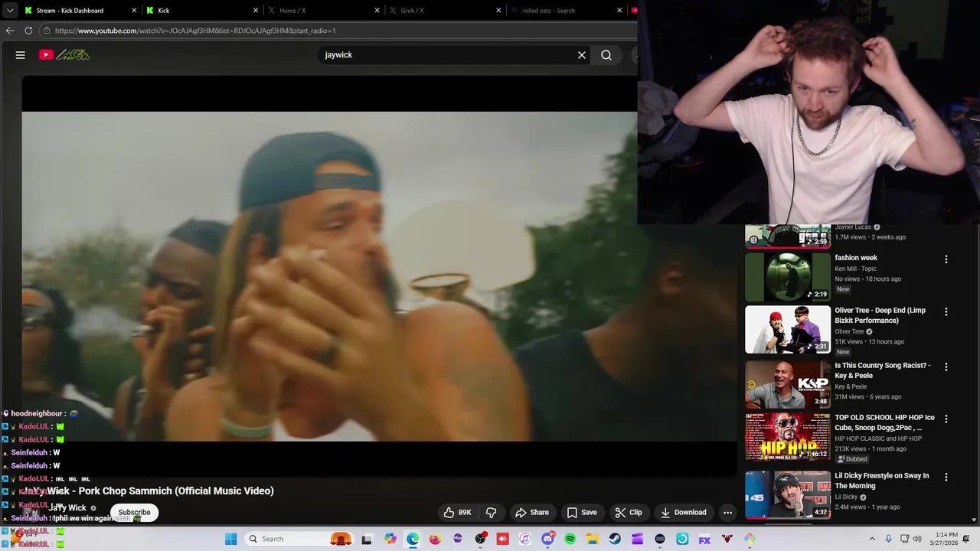Screen dimensions: 980x551
Task: Click the address bar URL field
Action: (x=337, y=31)
